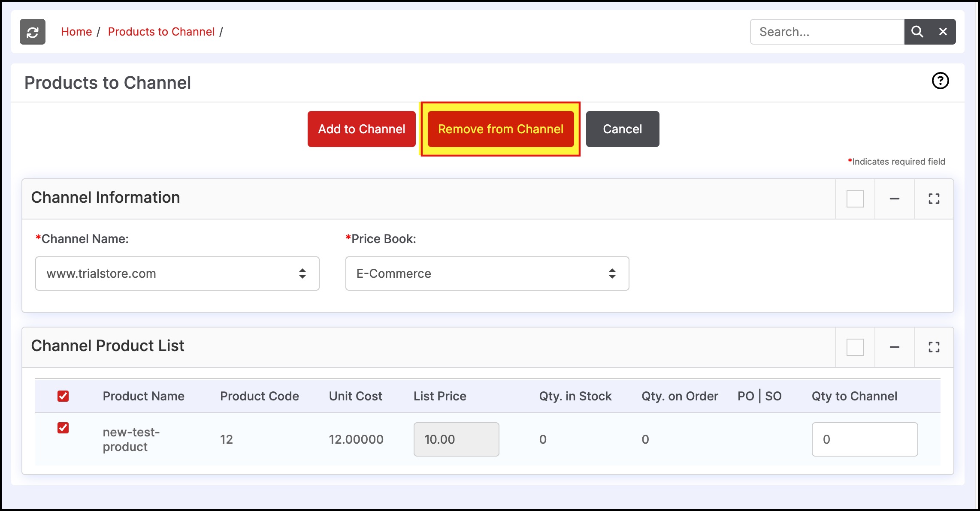
Task: Tick the Channel Information header checkbox
Action: 855,199
